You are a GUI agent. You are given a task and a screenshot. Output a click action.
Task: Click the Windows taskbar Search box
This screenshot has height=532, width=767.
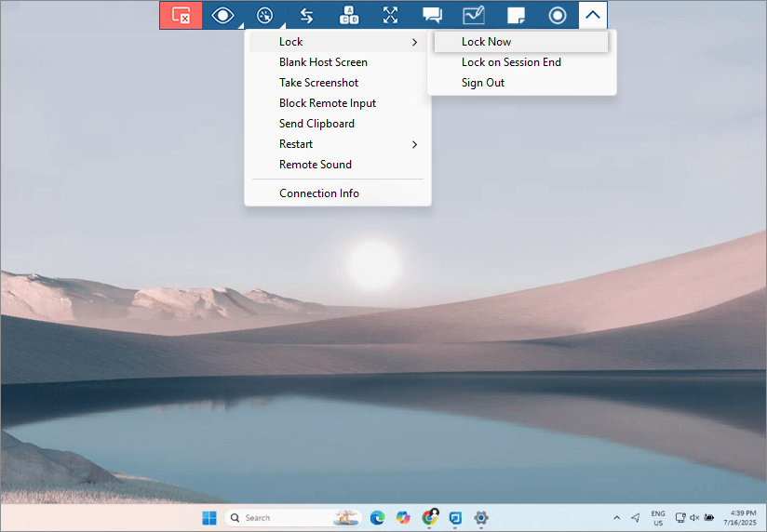[279, 518]
